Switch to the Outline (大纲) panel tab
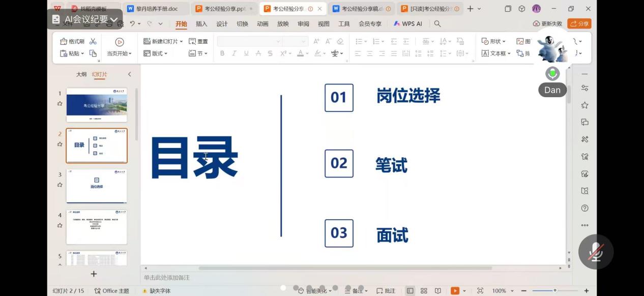The width and height of the screenshot is (644, 296). pos(81,74)
